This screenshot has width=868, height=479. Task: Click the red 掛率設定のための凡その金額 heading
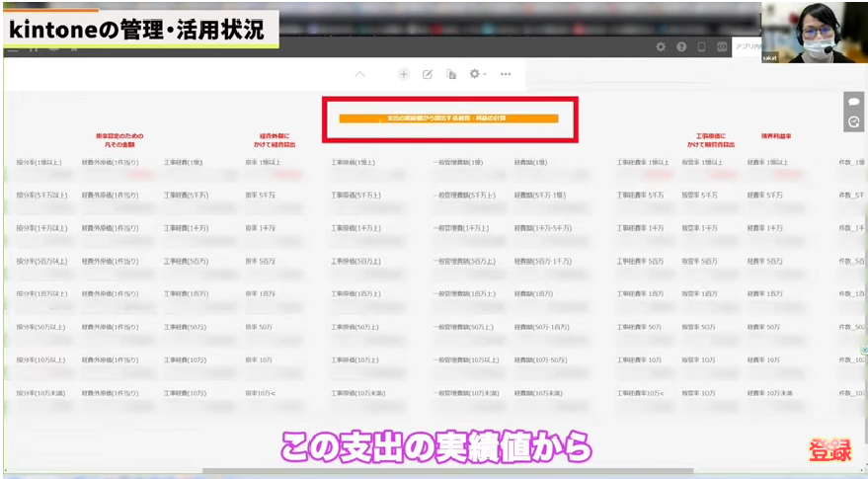[119, 140]
